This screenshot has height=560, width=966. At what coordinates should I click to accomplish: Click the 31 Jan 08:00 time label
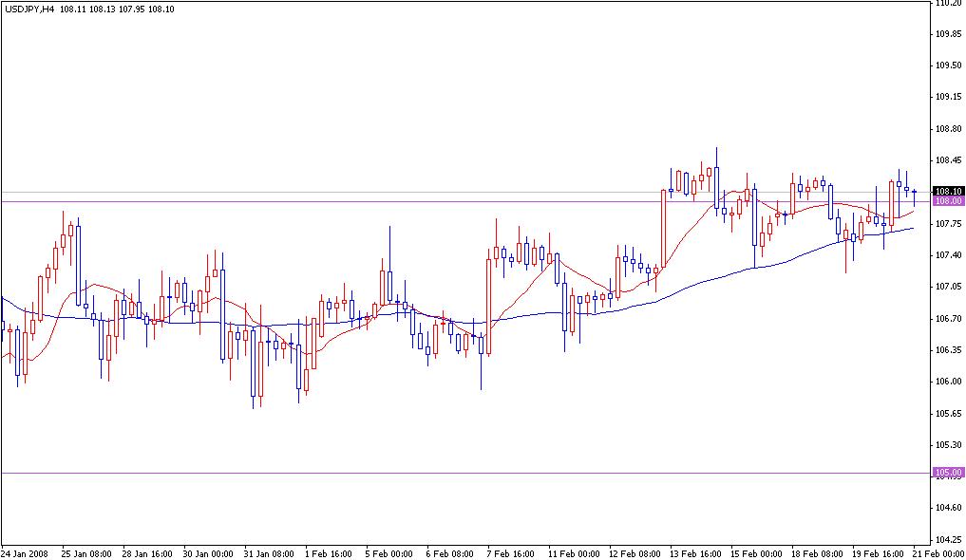pos(269,554)
